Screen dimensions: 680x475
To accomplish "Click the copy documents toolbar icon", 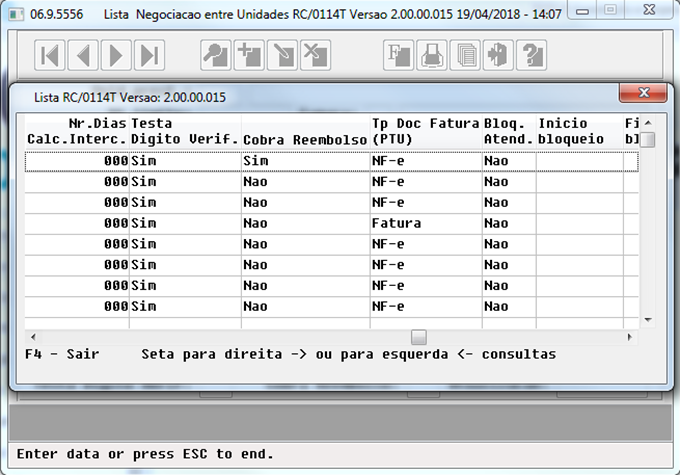I will click(x=465, y=55).
